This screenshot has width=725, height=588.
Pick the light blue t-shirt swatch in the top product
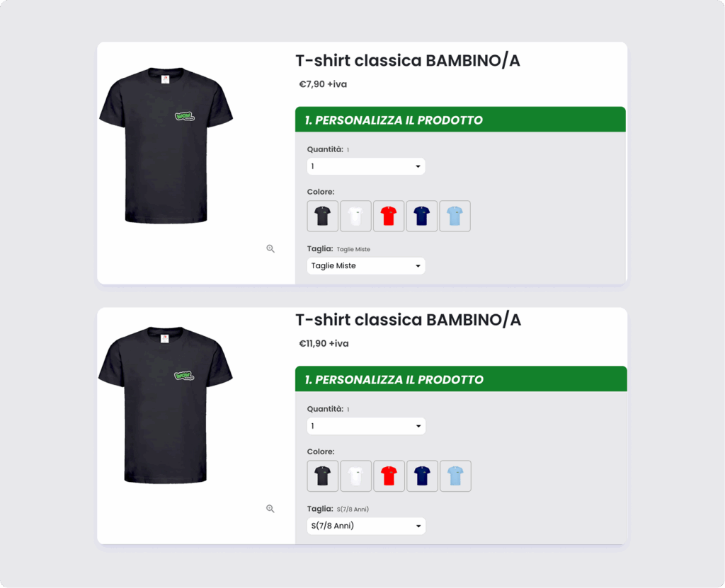455,216
